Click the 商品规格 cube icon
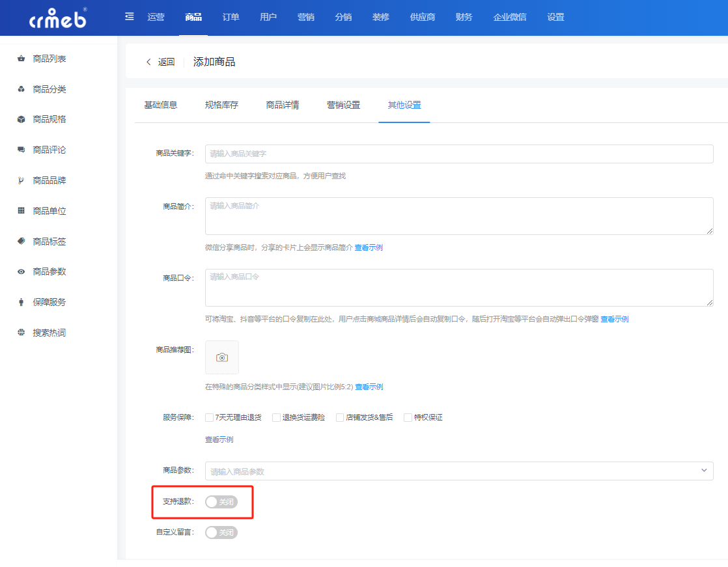728x567 pixels. tap(21, 119)
